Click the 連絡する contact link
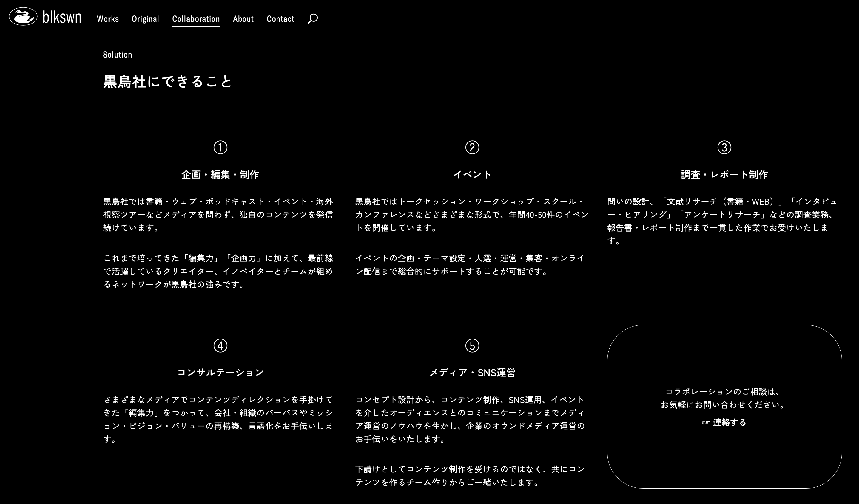Viewport: 859px width, 504px height. pos(730,423)
